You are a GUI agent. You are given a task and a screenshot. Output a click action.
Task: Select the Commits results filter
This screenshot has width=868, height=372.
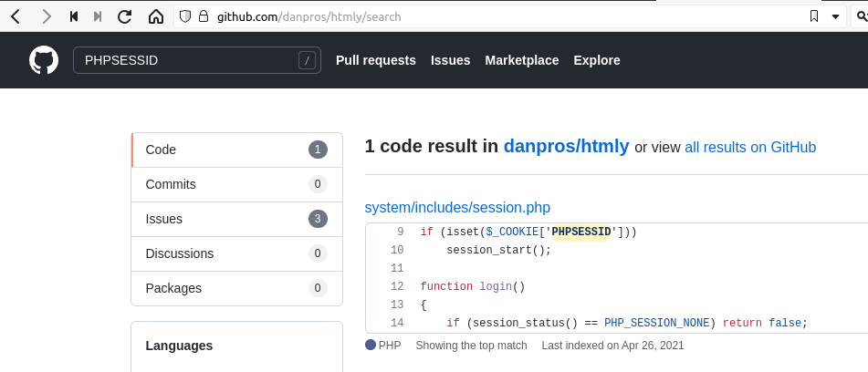tap(237, 184)
